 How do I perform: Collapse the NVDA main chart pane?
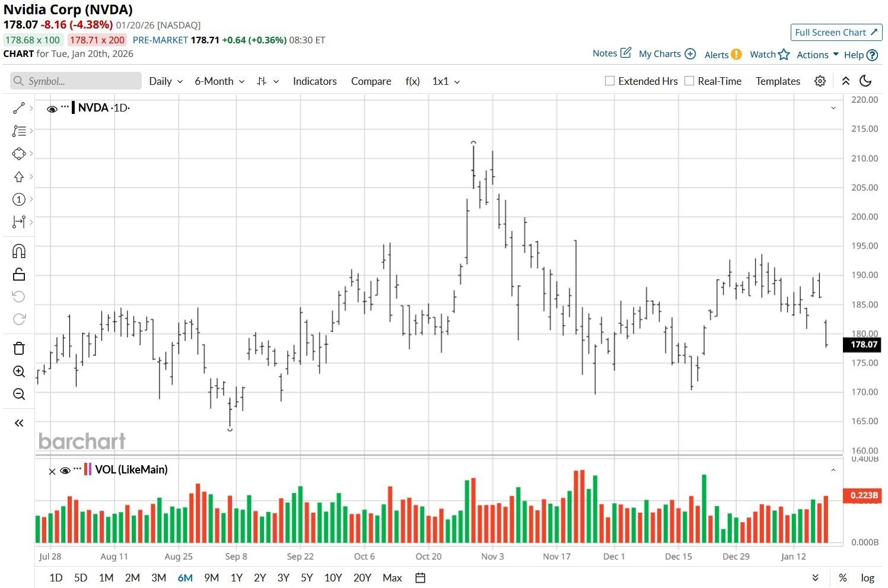coord(833,108)
